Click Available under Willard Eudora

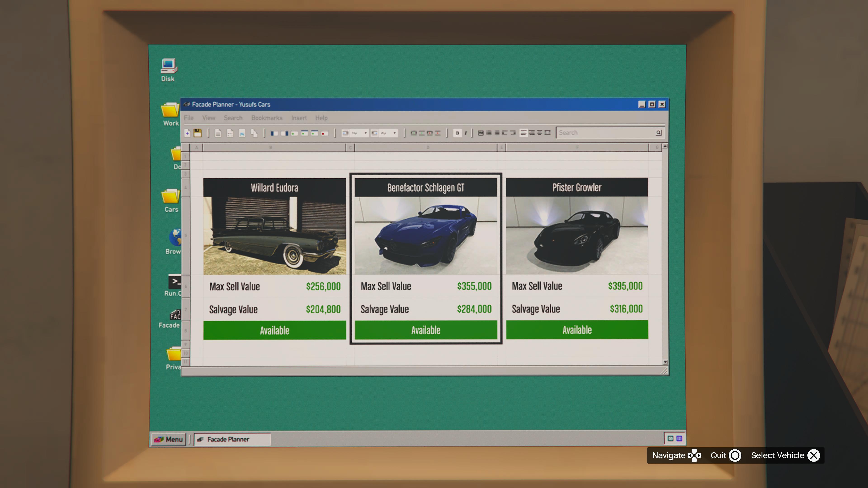274,330
